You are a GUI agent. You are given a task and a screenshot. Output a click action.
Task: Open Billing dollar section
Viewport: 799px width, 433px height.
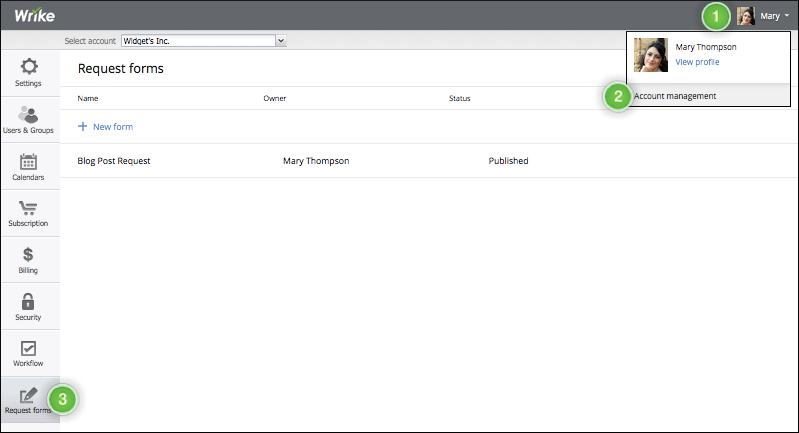pyautogui.click(x=29, y=260)
